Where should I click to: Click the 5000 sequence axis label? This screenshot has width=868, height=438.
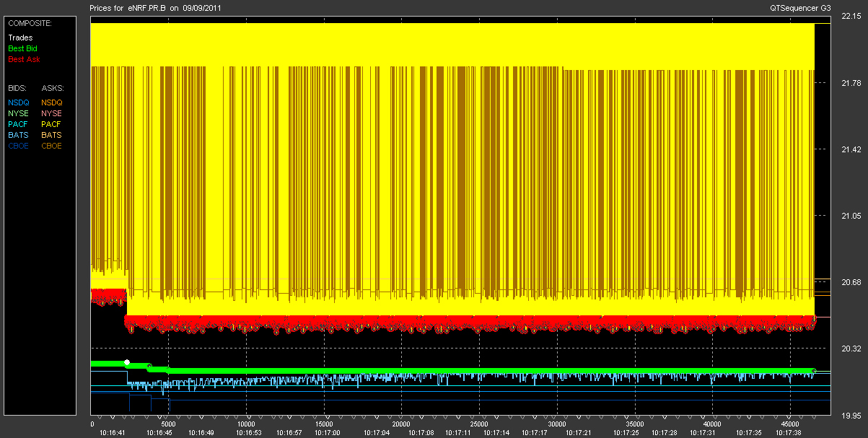point(167,424)
